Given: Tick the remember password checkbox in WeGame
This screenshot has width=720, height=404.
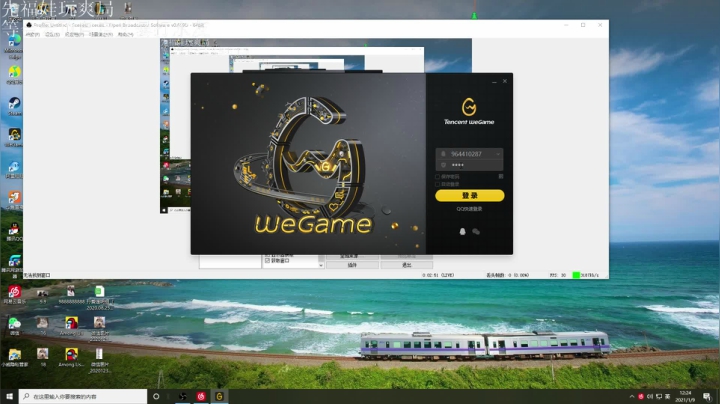Looking at the screenshot, I should pos(438,176).
